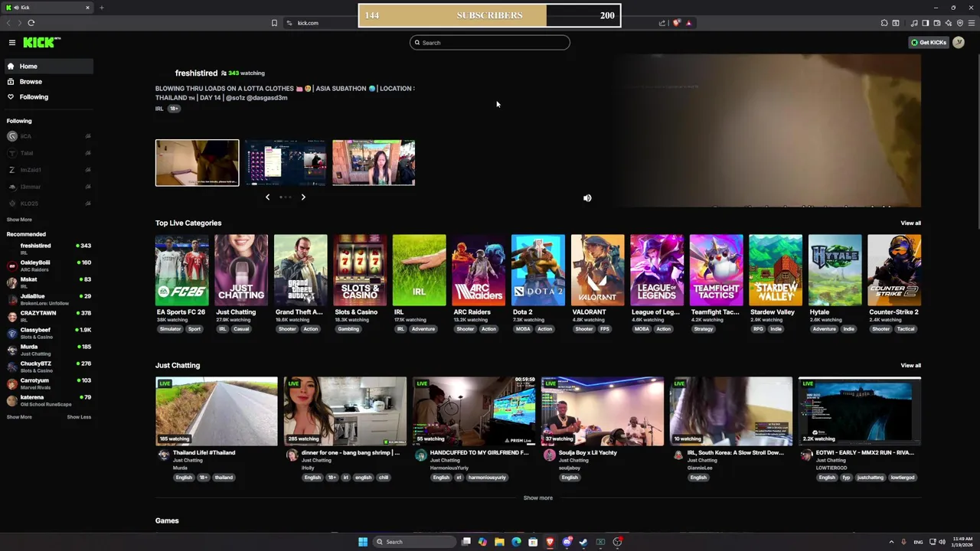This screenshot has width=980, height=551.
Task: Reload the page with browser refresh icon
Action: [31, 23]
